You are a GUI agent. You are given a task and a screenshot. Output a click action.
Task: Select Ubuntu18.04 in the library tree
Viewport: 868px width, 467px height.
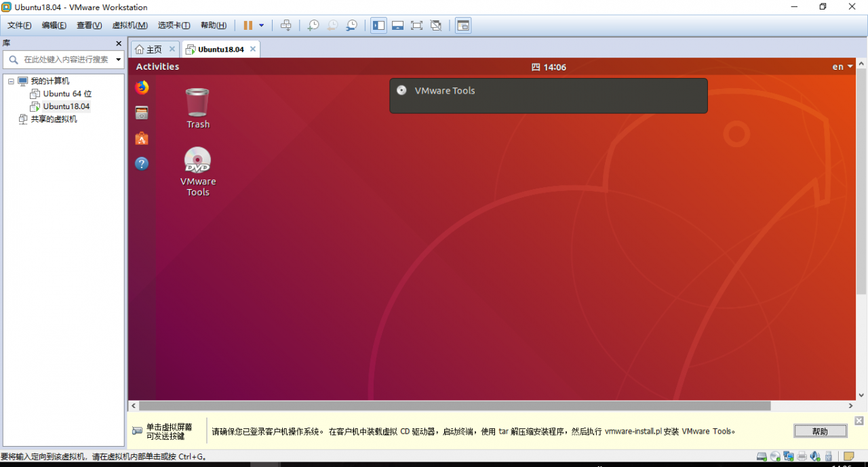66,106
